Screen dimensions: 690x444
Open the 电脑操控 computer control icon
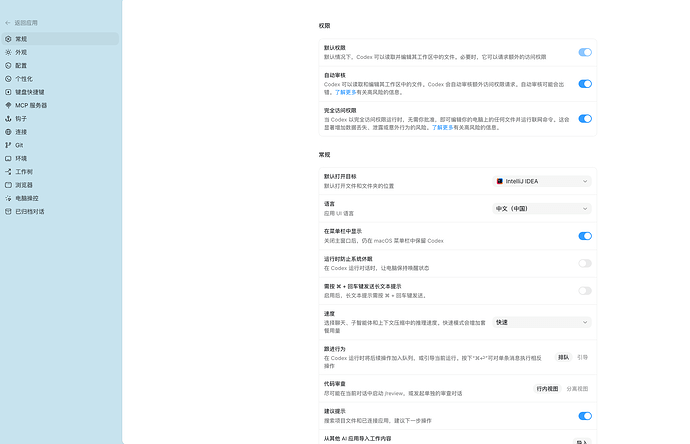(x=8, y=198)
